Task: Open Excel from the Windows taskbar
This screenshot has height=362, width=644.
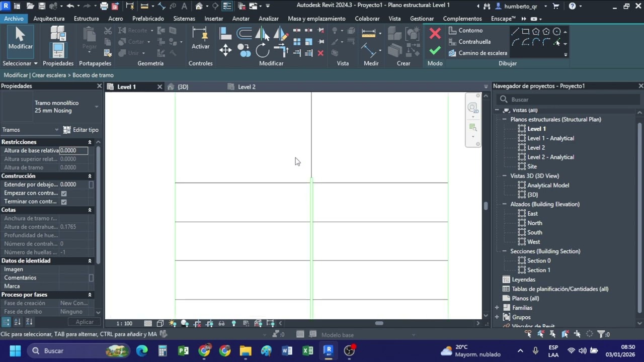Action: click(307, 350)
